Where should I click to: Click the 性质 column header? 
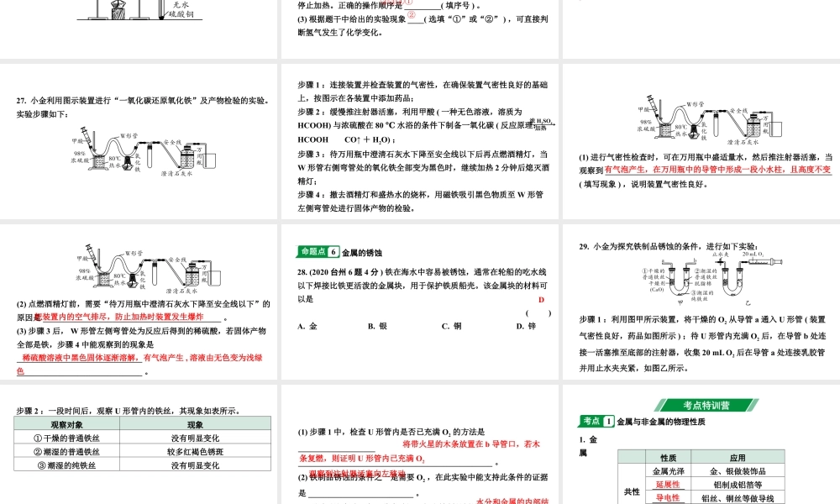pyautogui.click(x=668, y=458)
